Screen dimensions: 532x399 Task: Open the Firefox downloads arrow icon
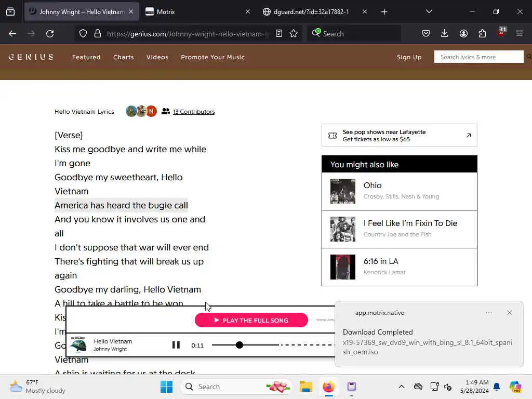click(x=445, y=34)
